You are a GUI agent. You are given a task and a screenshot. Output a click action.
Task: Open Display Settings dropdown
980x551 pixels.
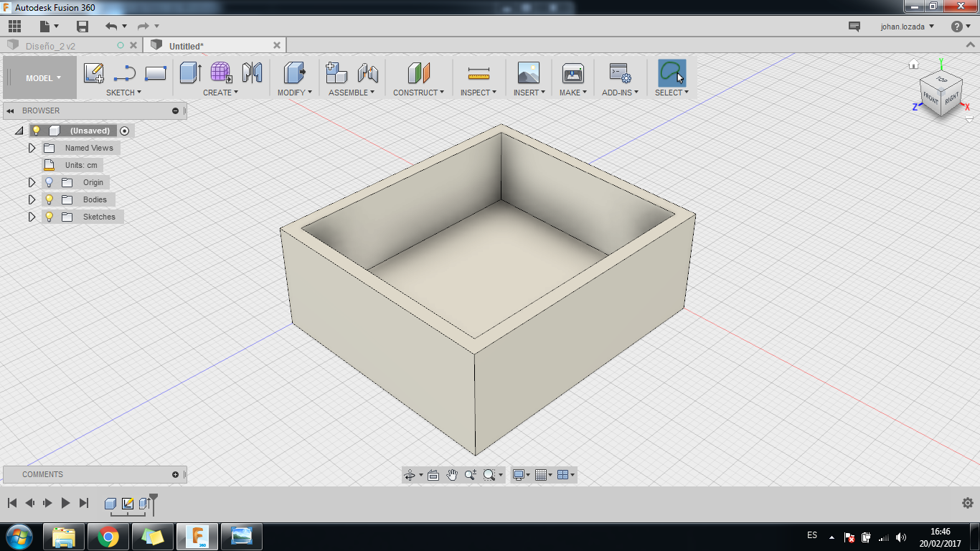coord(522,475)
